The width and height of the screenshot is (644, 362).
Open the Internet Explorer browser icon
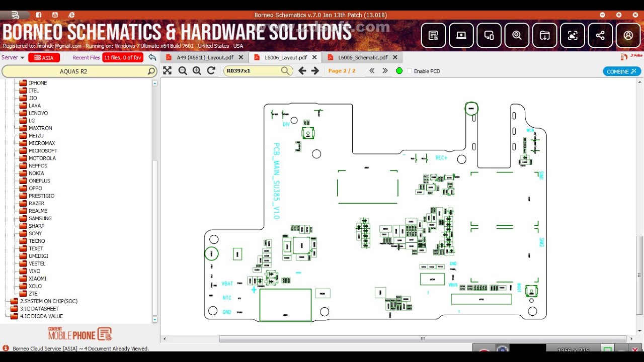(71, 15)
